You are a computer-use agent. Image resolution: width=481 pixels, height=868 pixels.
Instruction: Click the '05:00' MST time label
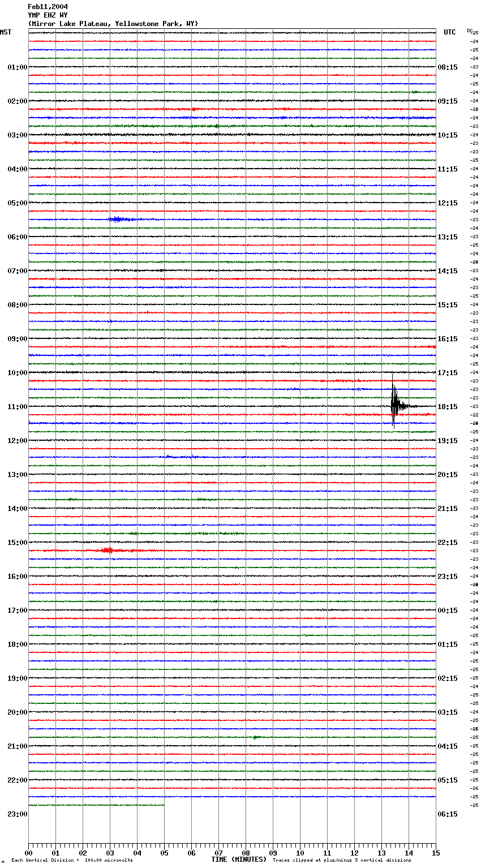point(18,203)
